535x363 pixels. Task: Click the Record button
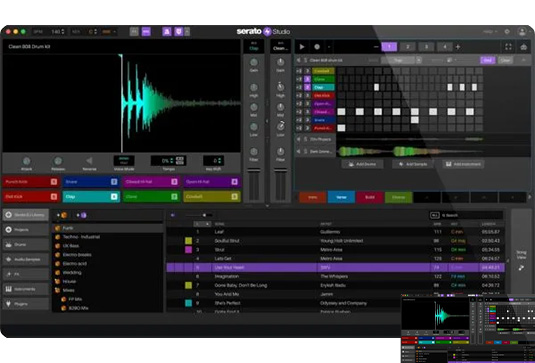(x=317, y=47)
